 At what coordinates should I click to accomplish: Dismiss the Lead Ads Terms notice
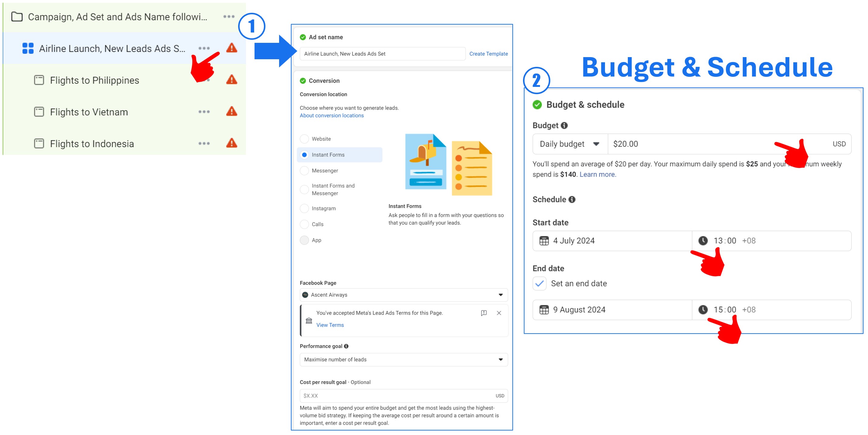coord(499,313)
